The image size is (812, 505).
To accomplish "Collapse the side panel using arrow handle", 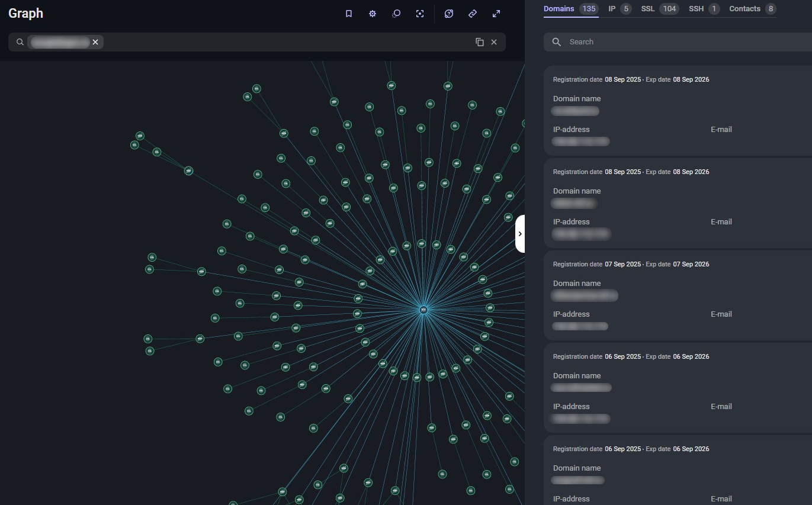I will [519, 234].
